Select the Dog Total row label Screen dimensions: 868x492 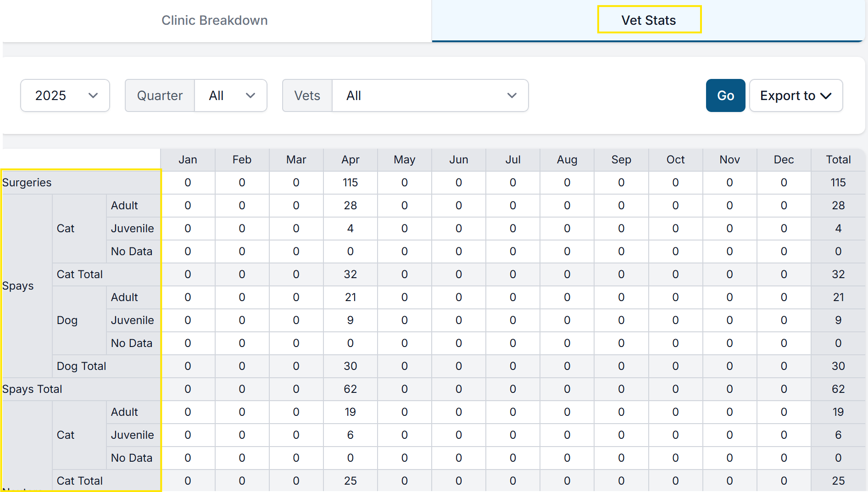click(x=81, y=366)
